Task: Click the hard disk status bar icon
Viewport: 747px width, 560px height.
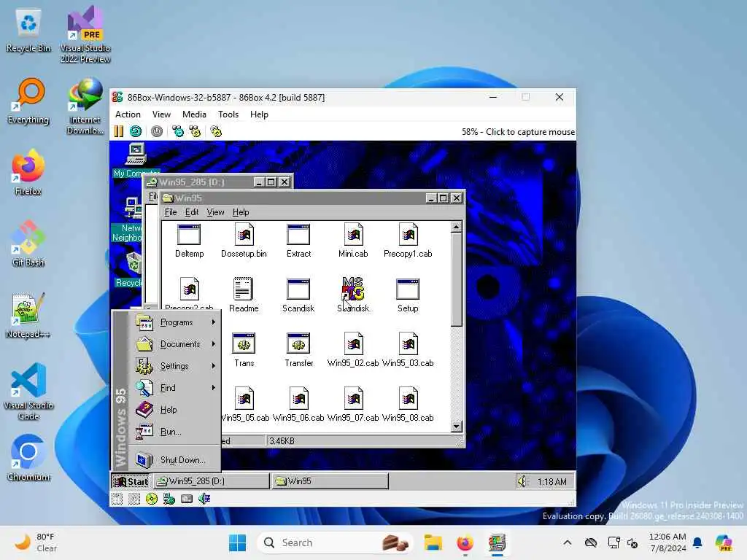Action: pos(187,499)
